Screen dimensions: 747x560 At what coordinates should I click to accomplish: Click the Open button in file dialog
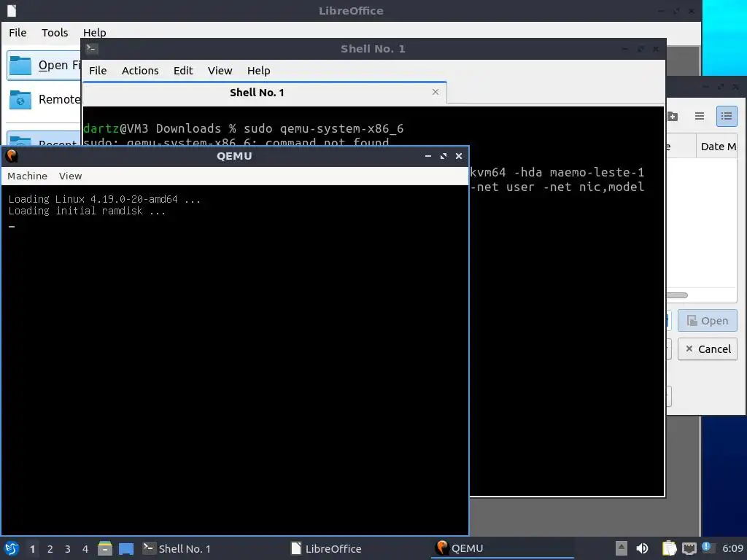click(x=708, y=321)
